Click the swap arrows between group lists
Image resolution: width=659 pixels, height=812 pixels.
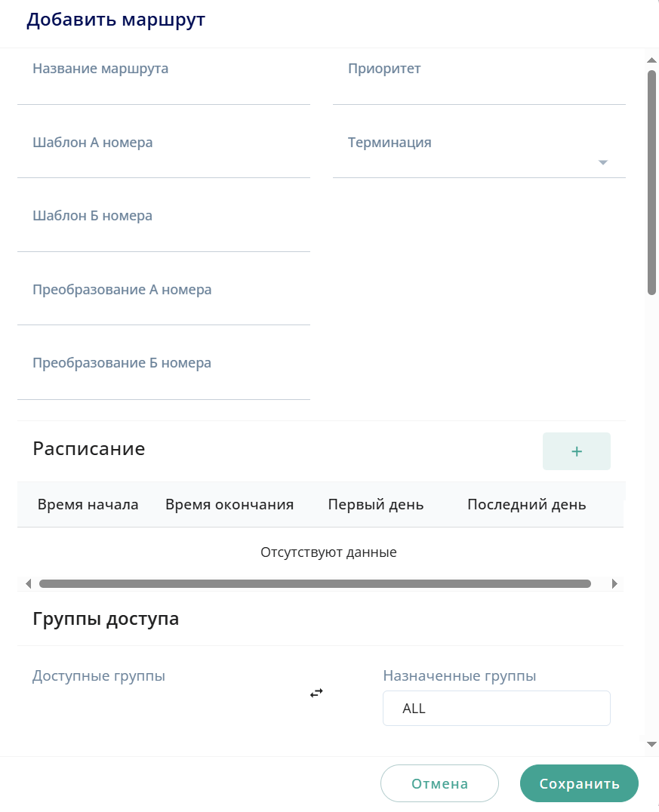(316, 692)
